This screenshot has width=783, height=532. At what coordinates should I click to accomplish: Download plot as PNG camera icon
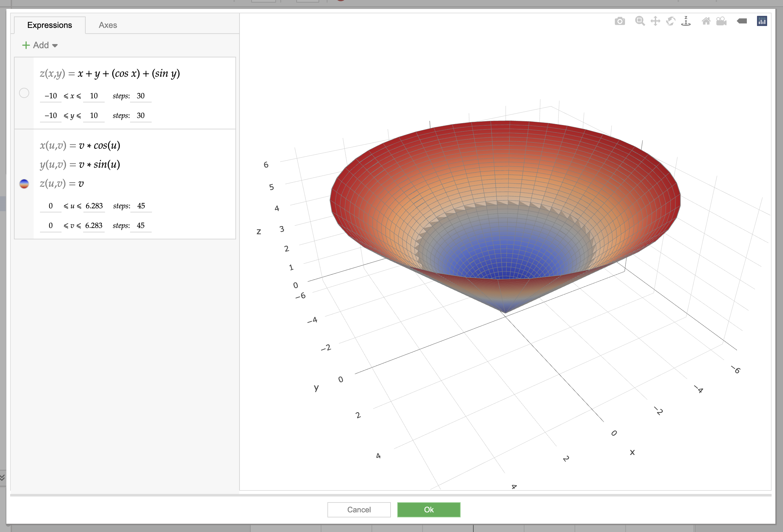[x=620, y=21]
